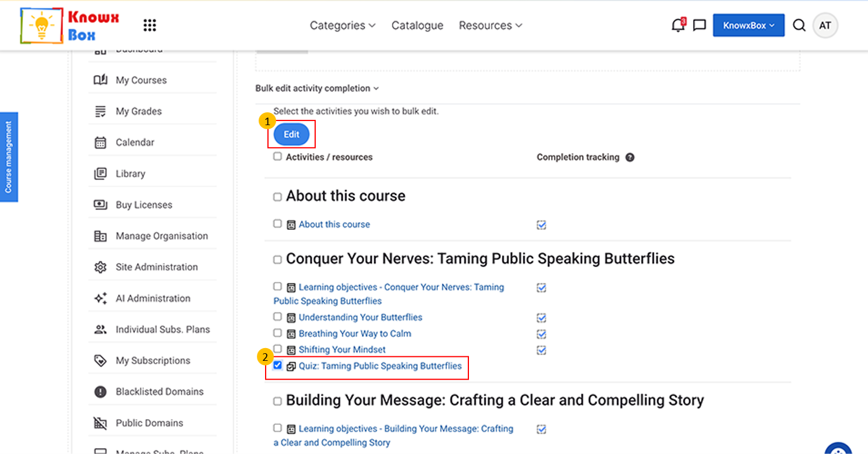
Task: Click the blue Edit button
Action: coord(291,134)
